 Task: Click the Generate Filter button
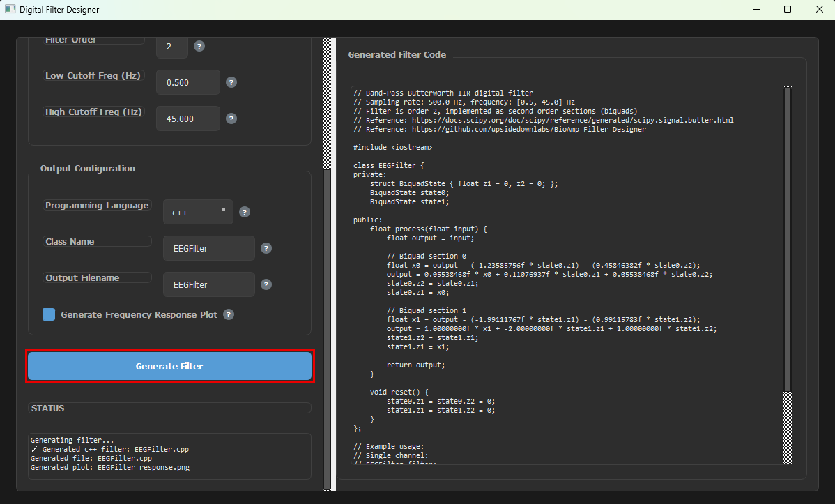(169, 366)
